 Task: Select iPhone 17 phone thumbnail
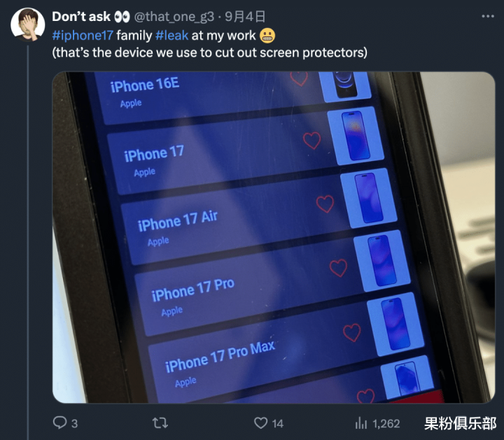(356, 136)
